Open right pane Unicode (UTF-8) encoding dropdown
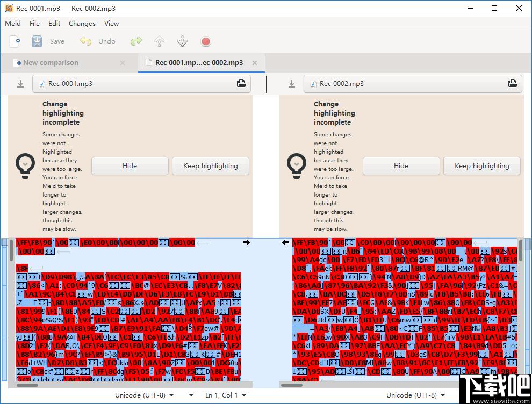 pos(415,395)
